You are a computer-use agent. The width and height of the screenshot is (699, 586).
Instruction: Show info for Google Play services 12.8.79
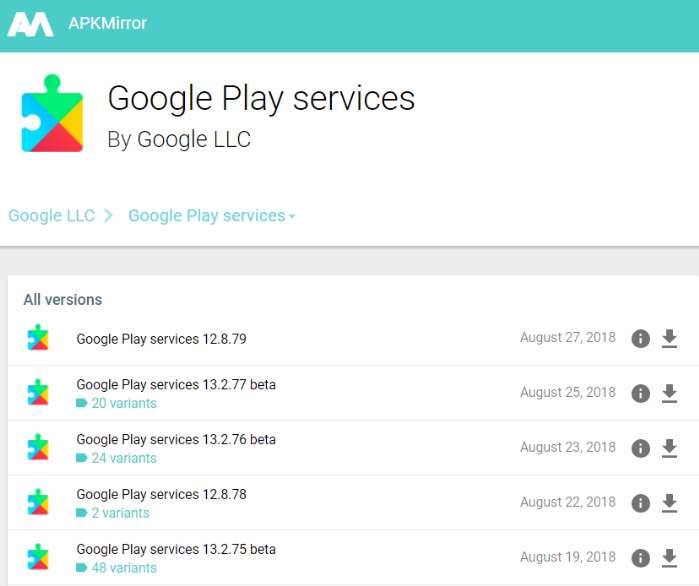coord(641,339)
